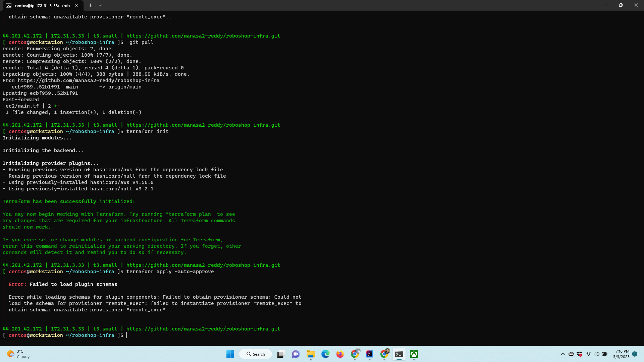Open the clock and date calendar
This screenshot has width=644, height=362.
[x=622, y=354]
